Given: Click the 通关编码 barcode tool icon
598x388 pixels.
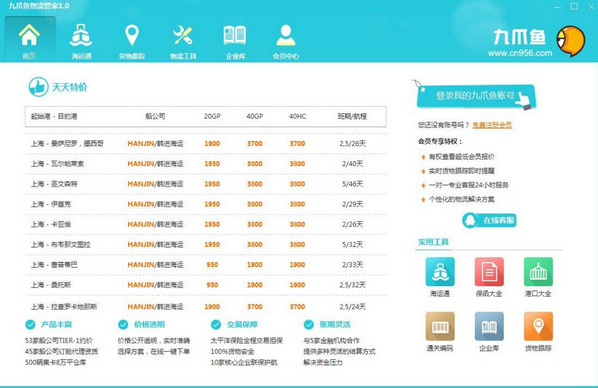Looking at the screenshot, I should [x=440, y=326].
